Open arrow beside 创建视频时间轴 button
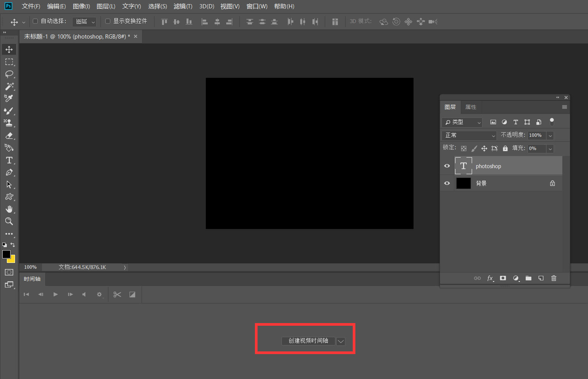Screen dimensions: 588x379 point(341,341)
